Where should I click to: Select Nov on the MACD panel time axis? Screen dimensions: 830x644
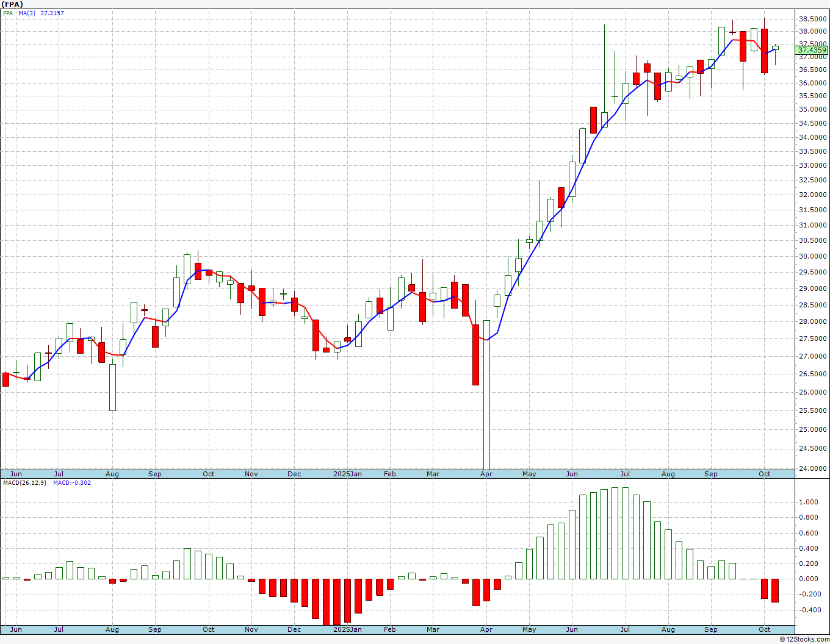tap(251, 629)
